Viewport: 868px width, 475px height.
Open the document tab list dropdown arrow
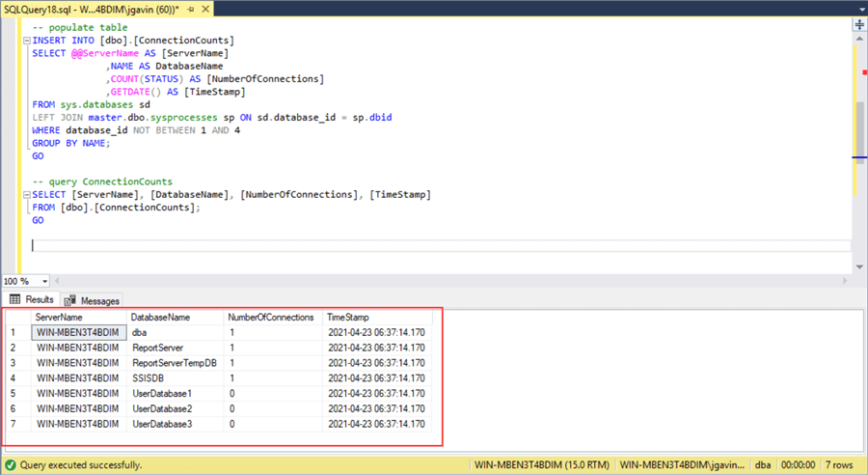(x=862, y=10)
